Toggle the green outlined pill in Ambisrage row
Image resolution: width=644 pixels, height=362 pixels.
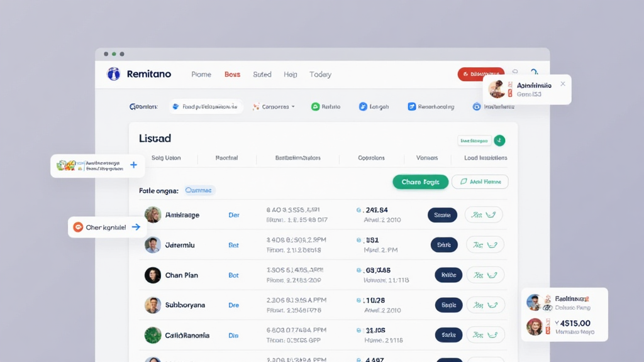coord(484,215)
